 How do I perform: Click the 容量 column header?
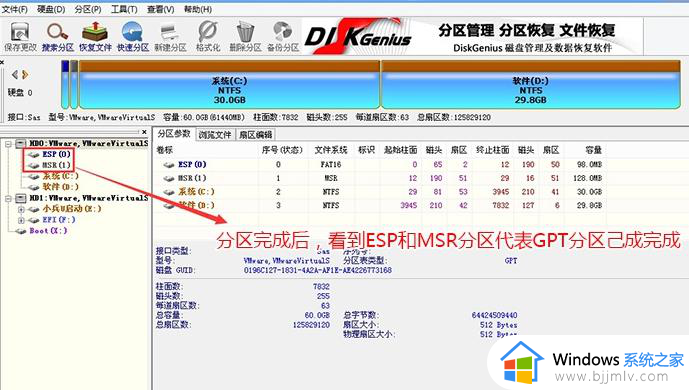(x=593, y=150)
